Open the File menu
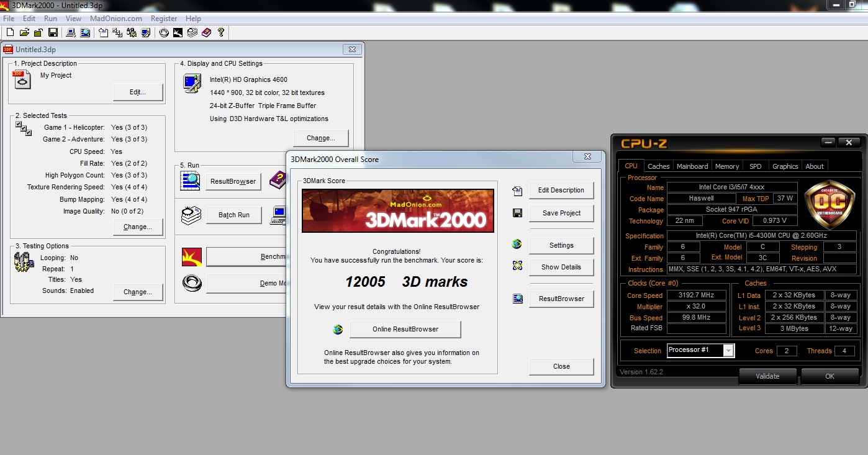Viewport: 868px width, 455px height. coord(9,19)
